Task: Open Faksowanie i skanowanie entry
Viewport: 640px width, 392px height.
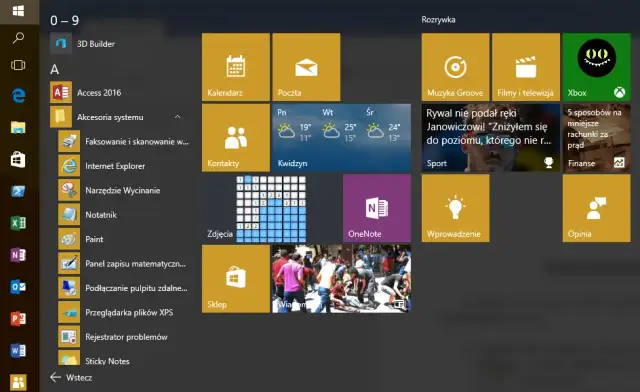Action: point(124,141)
